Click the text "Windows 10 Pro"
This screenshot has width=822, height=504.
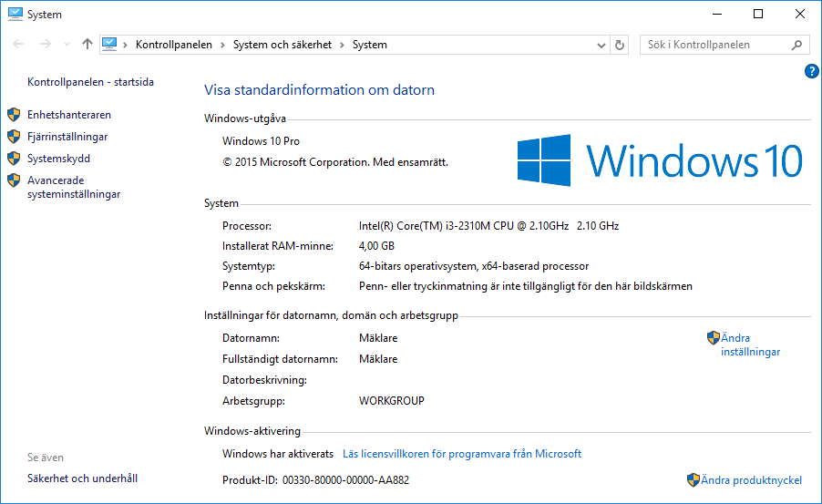[x=261, y=141]
